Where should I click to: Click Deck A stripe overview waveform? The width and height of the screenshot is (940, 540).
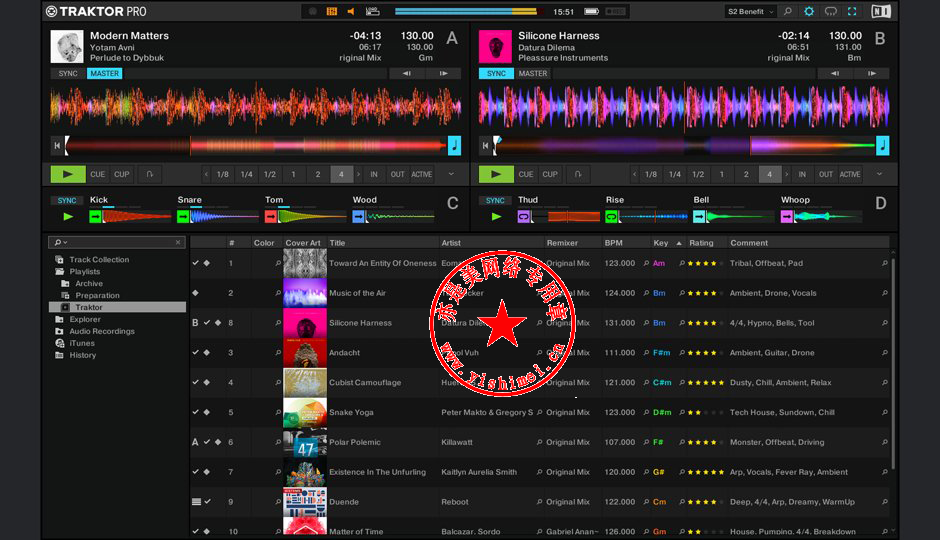click(256, 146)
